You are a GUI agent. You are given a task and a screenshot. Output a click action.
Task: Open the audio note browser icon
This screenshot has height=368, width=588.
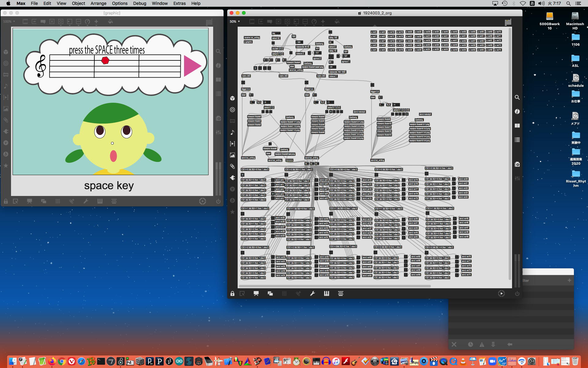tap(232, 132)
